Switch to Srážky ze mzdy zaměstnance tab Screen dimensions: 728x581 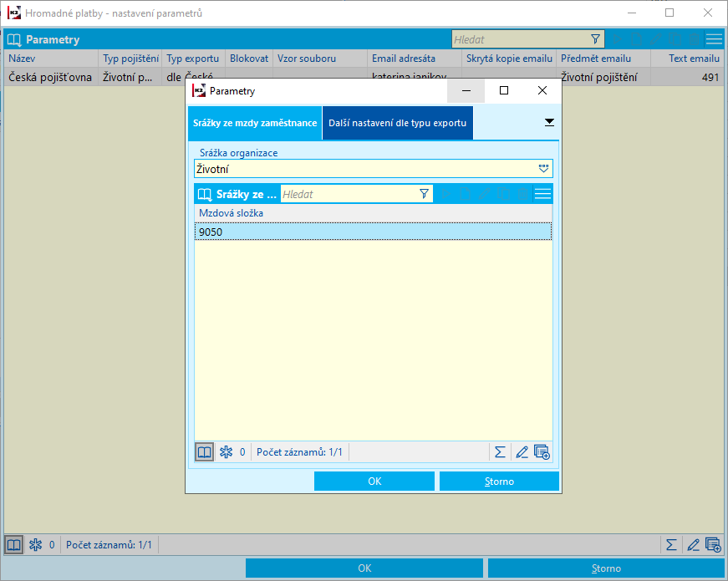pyautogui.click(x=255, y=123)
